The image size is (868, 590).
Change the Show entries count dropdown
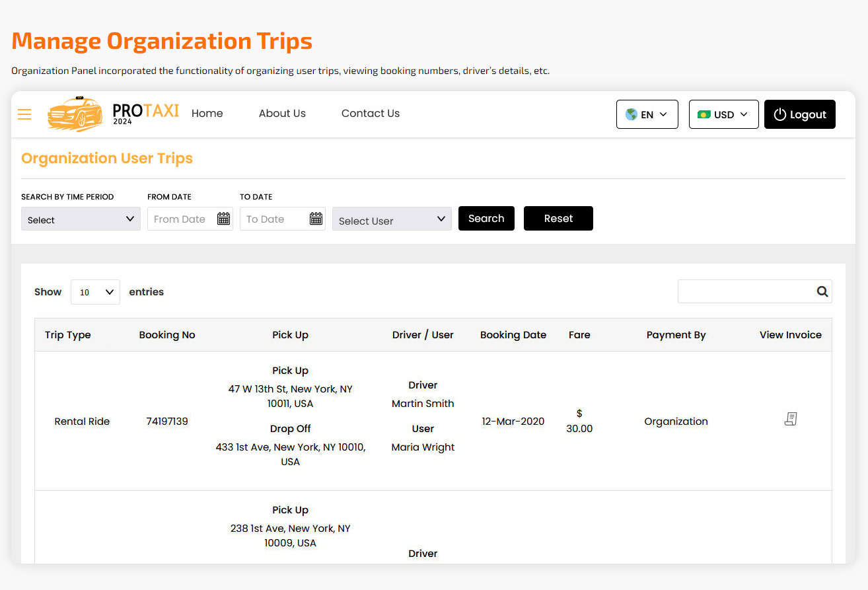(x=95, y=292)
